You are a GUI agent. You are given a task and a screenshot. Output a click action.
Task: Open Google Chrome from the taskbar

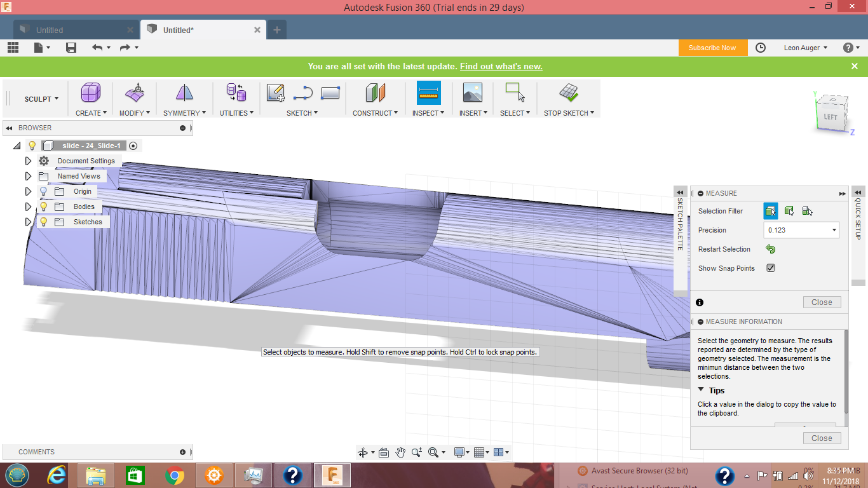coord(174,475)
